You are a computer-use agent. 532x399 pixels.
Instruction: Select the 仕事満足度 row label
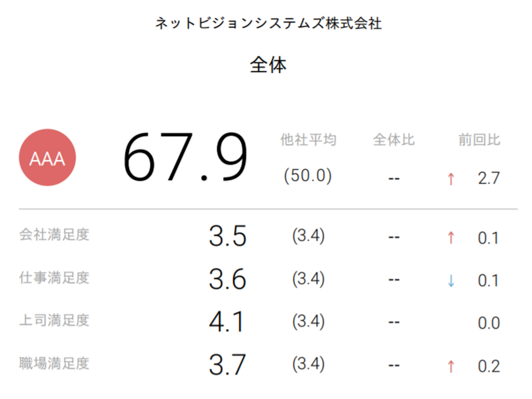(x=54, y=278)
